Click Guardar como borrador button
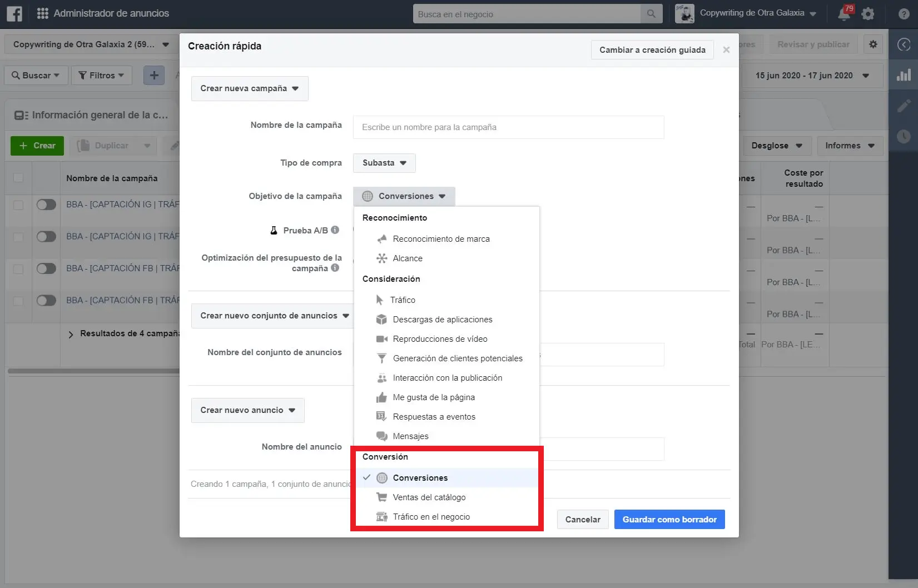918x588 pixels. tap(669, 520)
